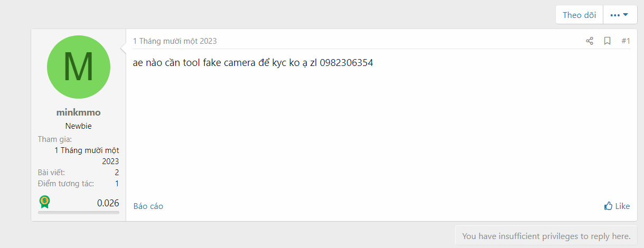The height and width of the screenshot is (248, 644).
Task: Click the post message about fake camera tool
Action: pyautogui.click(x=253, y=63)
